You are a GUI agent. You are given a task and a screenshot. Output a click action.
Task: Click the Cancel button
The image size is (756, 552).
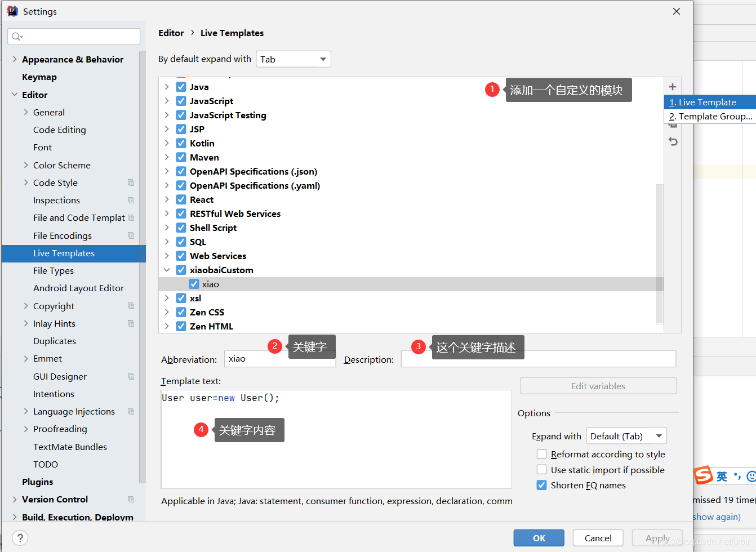coord(598,538)
